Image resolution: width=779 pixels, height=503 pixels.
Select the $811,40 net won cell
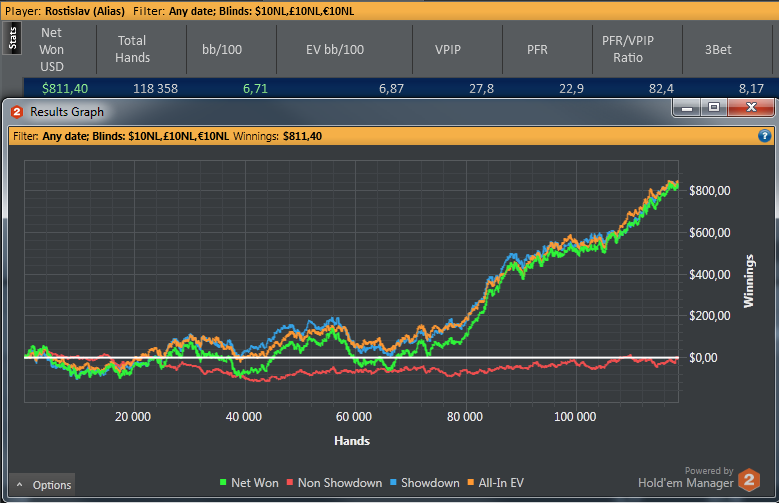pyautogui.click(x=65, y=88)
